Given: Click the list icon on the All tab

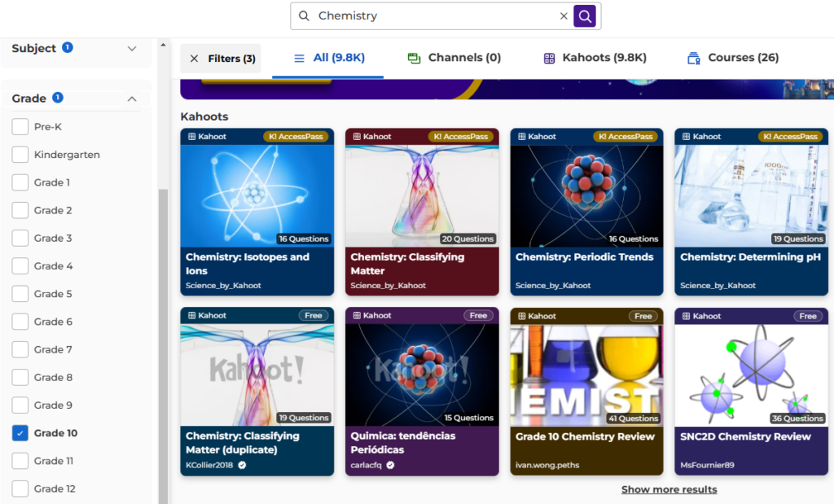Looking at the screenshot, I should click(300, 59).
